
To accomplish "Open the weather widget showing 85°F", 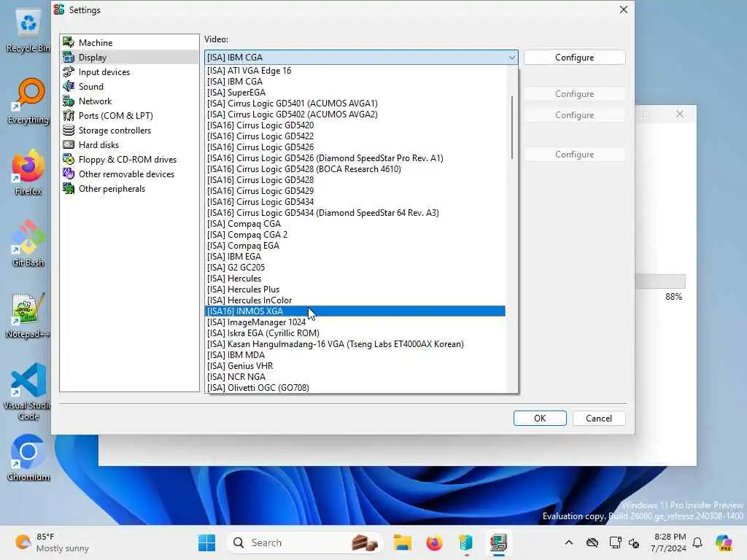I will pos(52,542).
